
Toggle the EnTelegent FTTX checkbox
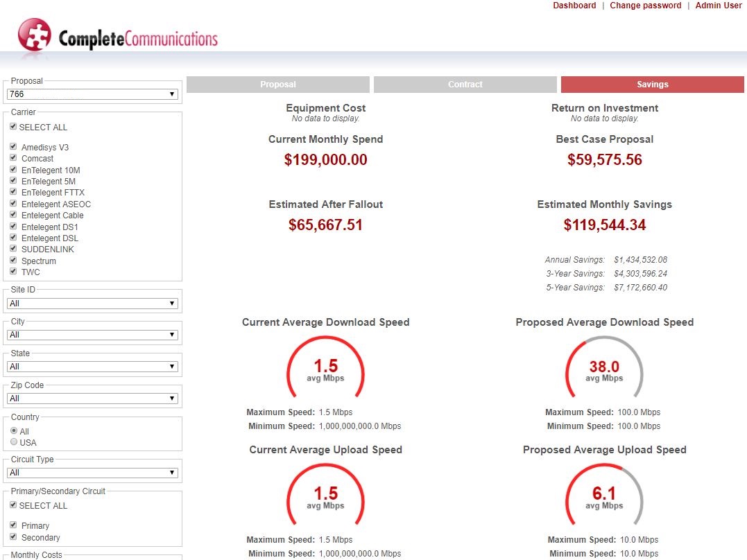point(13,192)
